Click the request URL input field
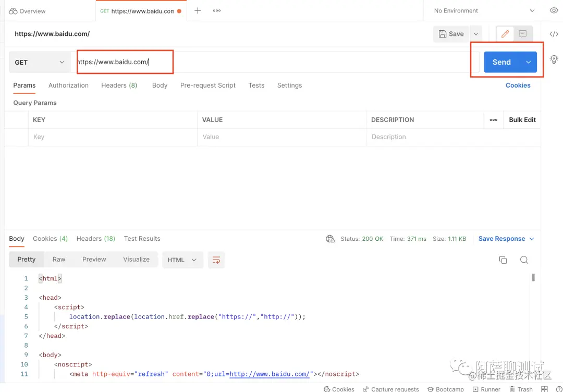 275,62
